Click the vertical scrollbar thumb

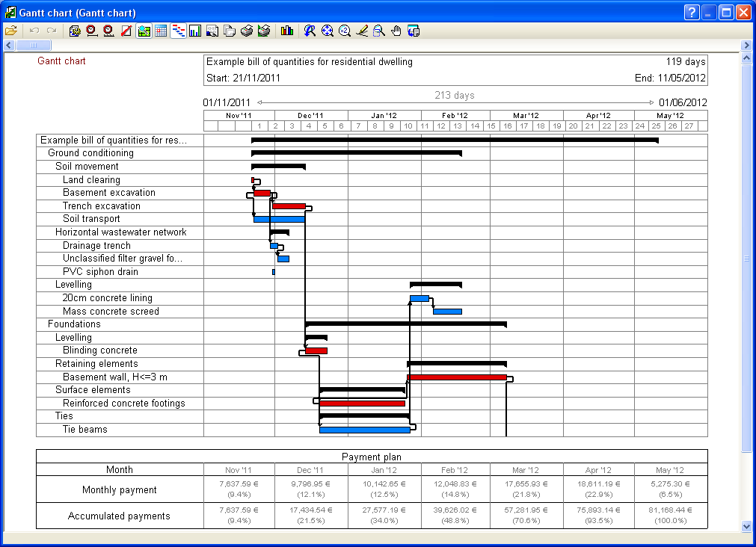[746, 259]
